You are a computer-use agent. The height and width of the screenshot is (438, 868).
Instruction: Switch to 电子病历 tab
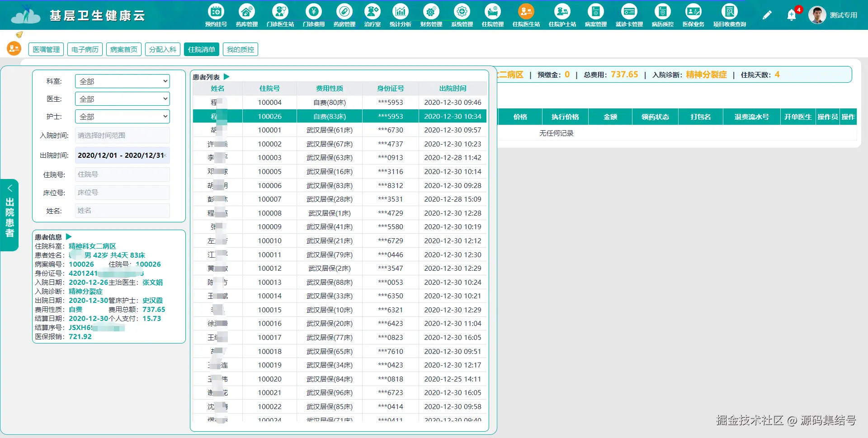pyautogui.click(x=85, y=49)
